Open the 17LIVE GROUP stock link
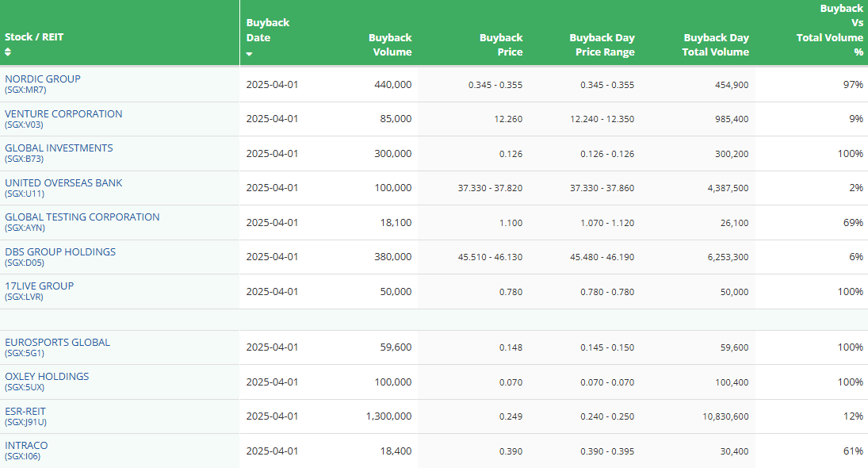This screenshot has width=868, height=468. click(x=40, y=286)
